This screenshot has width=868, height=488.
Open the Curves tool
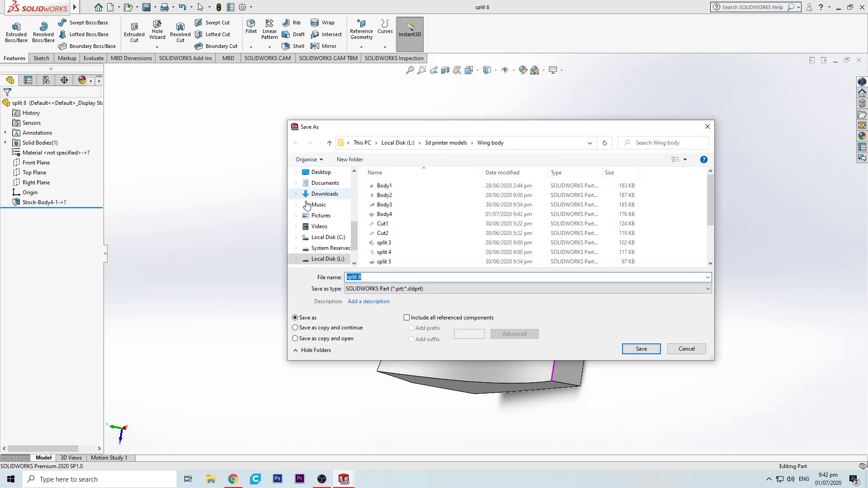385,27
